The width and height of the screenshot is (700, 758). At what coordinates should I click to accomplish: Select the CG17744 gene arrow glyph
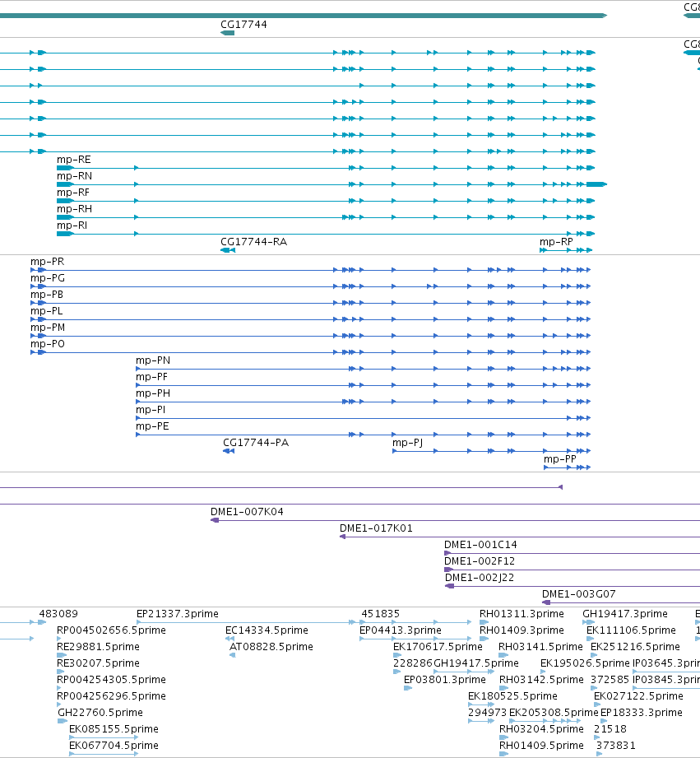pyautogui.click(x=228, y=33)
